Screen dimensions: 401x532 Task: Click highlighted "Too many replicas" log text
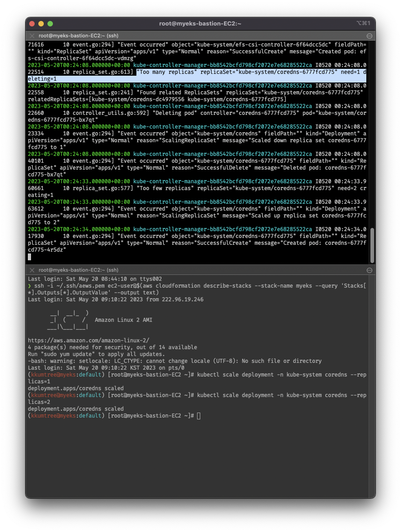pyautogui.click(x=167, y=72)
